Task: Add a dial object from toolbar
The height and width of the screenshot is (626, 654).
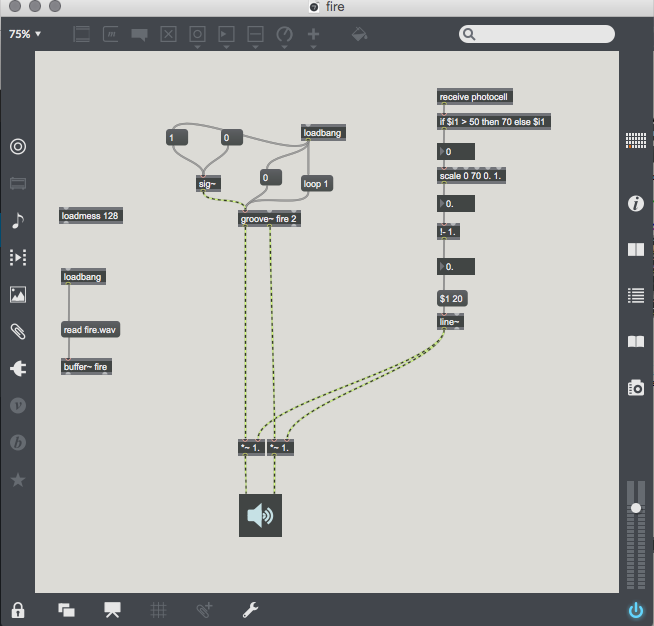Action: tap(284, 34)
